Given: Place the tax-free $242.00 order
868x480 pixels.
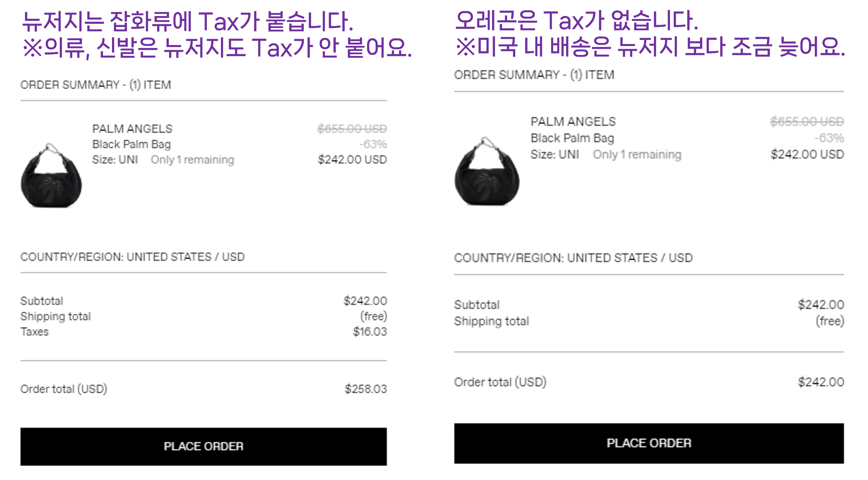Looking at the screenshot, I should pyautogui.click(x=649, y=443).
